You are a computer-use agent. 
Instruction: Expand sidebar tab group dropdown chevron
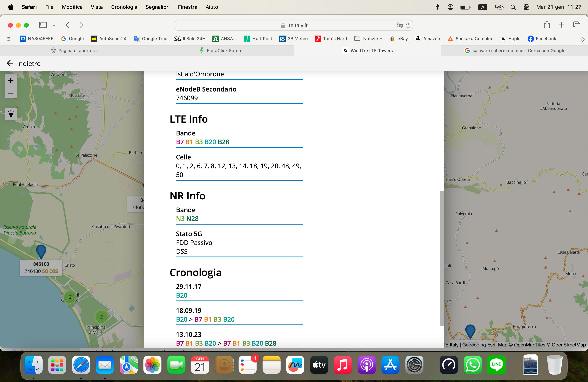pyautogui.click(x=54, y=25)
